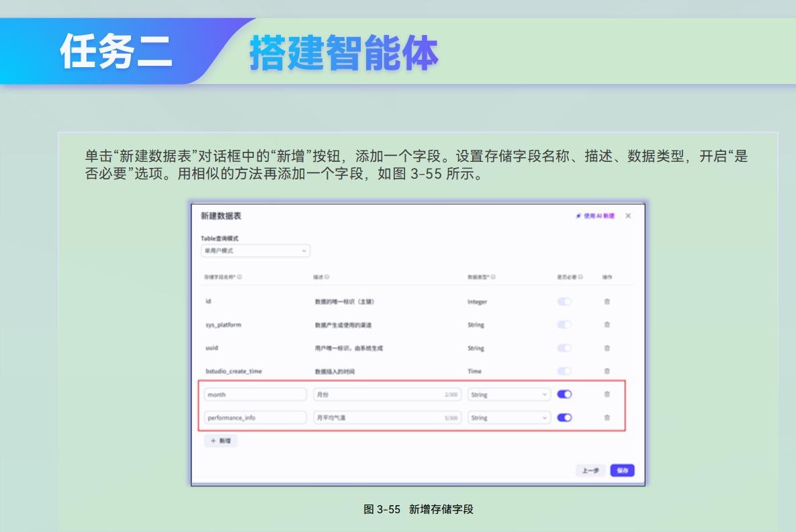
Task: Disable required switch for month field
Action: 564,394
